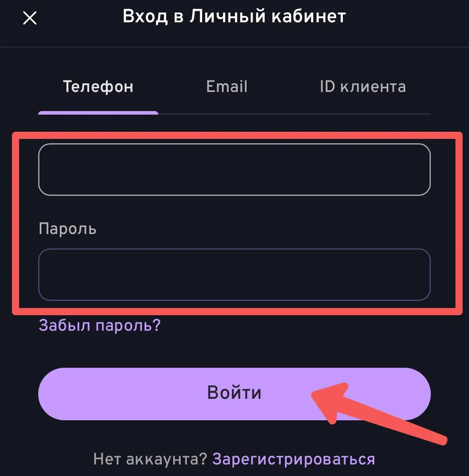Tap inside the password entry box

(x=234, y=275)
